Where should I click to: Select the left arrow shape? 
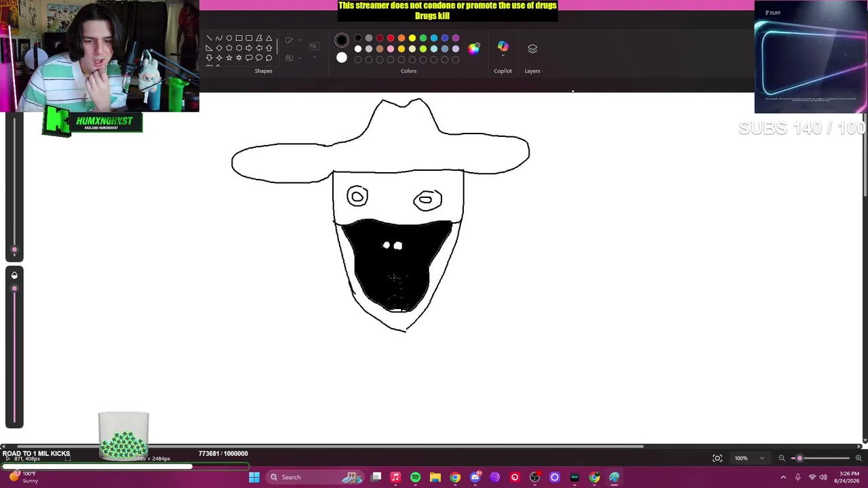(x=259, y=48)
